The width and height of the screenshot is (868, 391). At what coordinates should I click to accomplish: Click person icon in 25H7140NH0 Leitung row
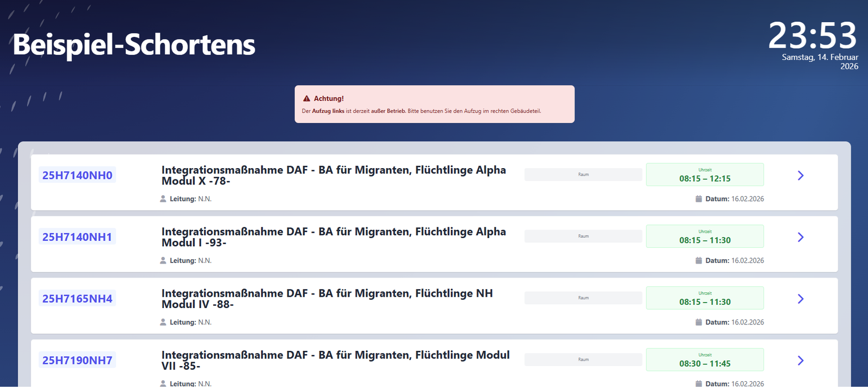click(163, 199)
